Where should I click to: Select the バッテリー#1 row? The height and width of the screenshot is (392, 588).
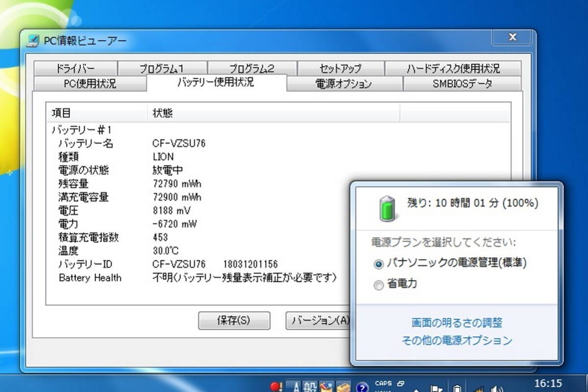pos(82,130)
